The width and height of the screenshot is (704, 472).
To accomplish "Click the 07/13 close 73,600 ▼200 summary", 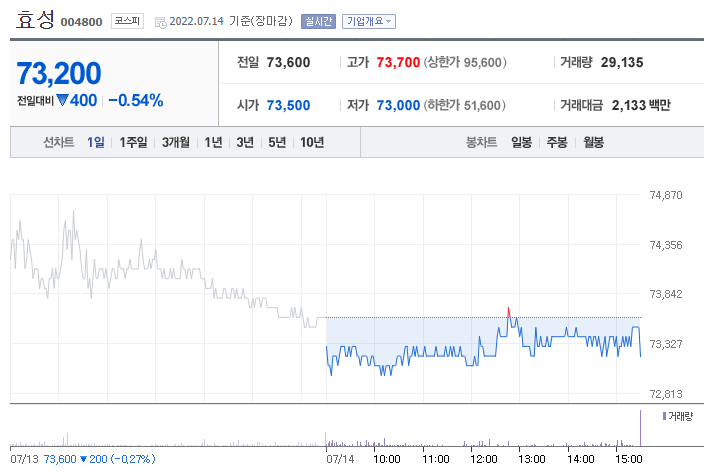I will coord(99,459).
